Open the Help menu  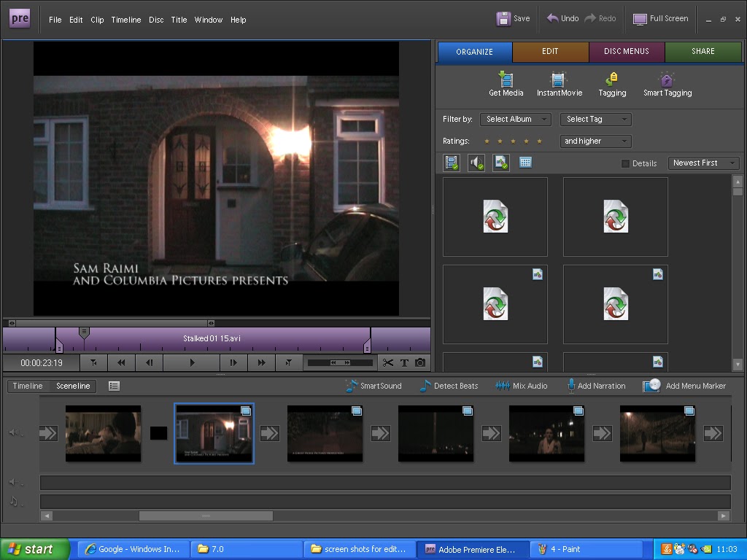239,20
